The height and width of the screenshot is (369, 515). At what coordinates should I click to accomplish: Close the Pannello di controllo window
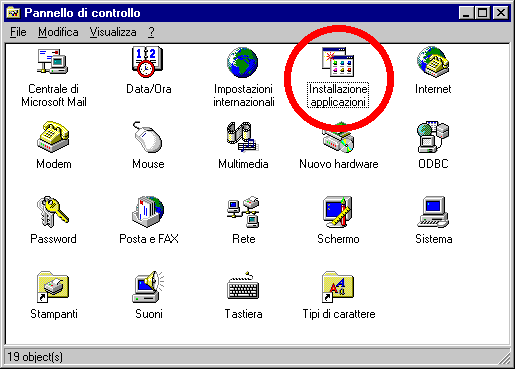[x=500, y=13]
